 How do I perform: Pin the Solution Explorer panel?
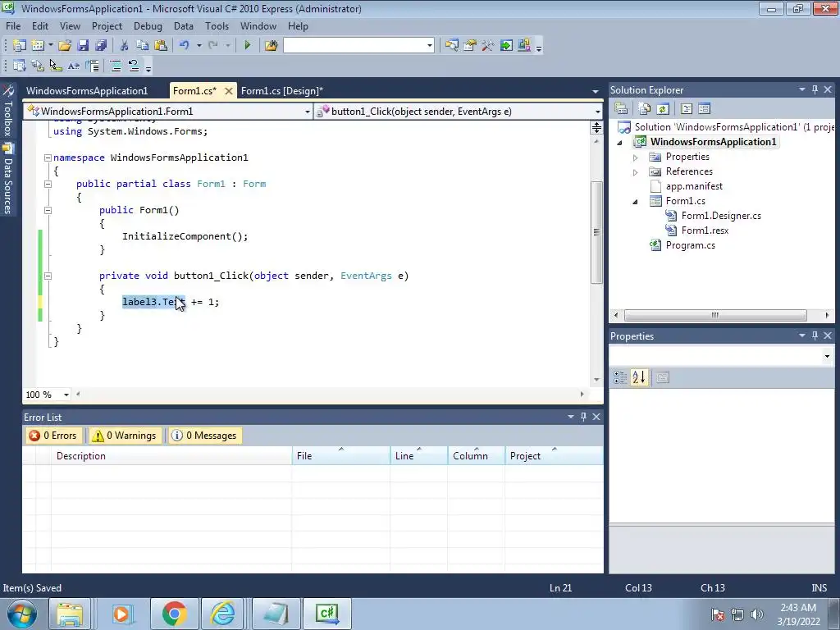815,90
